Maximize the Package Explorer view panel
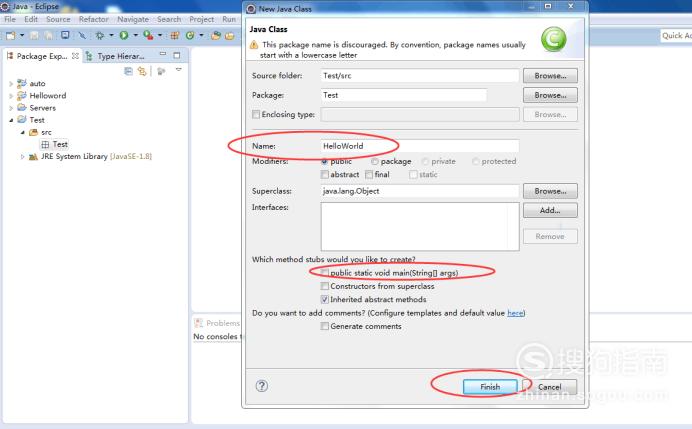The width and height of the screenshot is (692, 429). pyautogui.click(x=177, y=55)
